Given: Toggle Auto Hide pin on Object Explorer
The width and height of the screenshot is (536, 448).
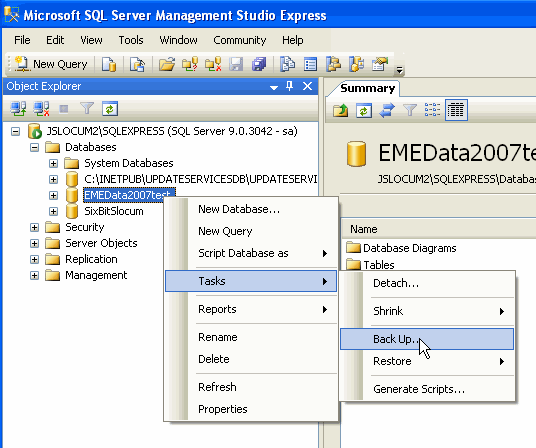Looking at the screenshot, I should click(x=290, y=86).
